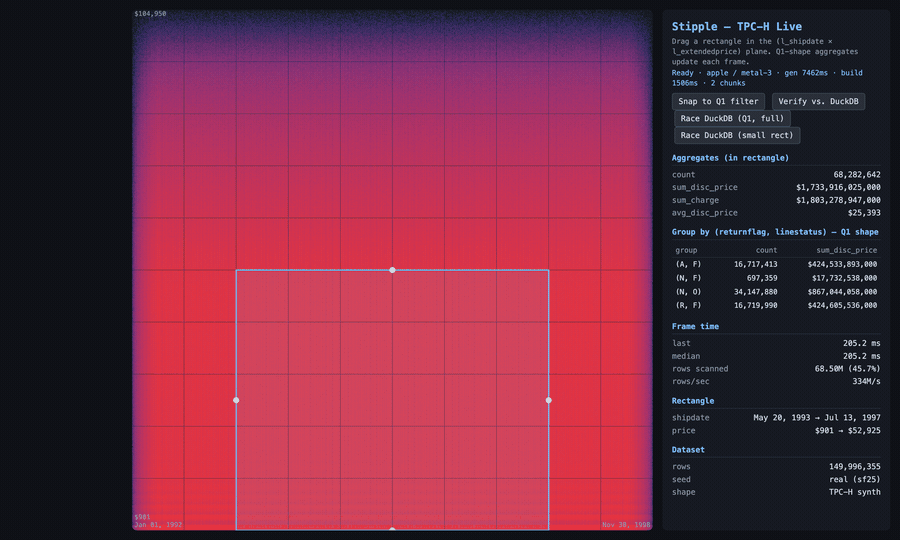This screenshot has height=540, width=900.
Task: Click the Stipple — TPC-H Live title
Action: tap(736, 26)
